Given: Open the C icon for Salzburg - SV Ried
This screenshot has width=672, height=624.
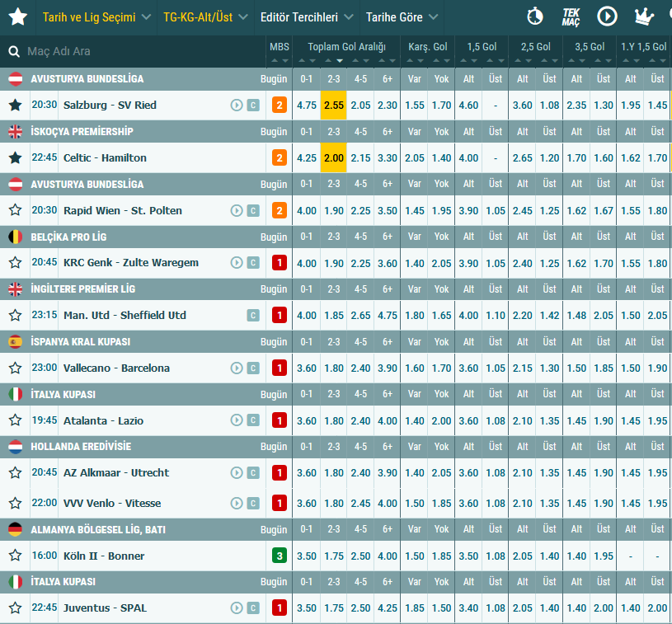Looking at the screenshot, I should (x=253, y=105).
